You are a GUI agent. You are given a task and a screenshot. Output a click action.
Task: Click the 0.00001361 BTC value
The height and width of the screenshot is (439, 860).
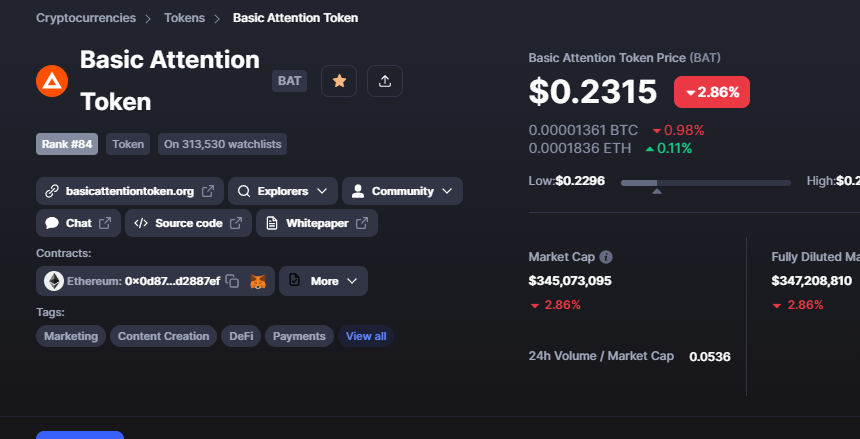coord(584,130)
